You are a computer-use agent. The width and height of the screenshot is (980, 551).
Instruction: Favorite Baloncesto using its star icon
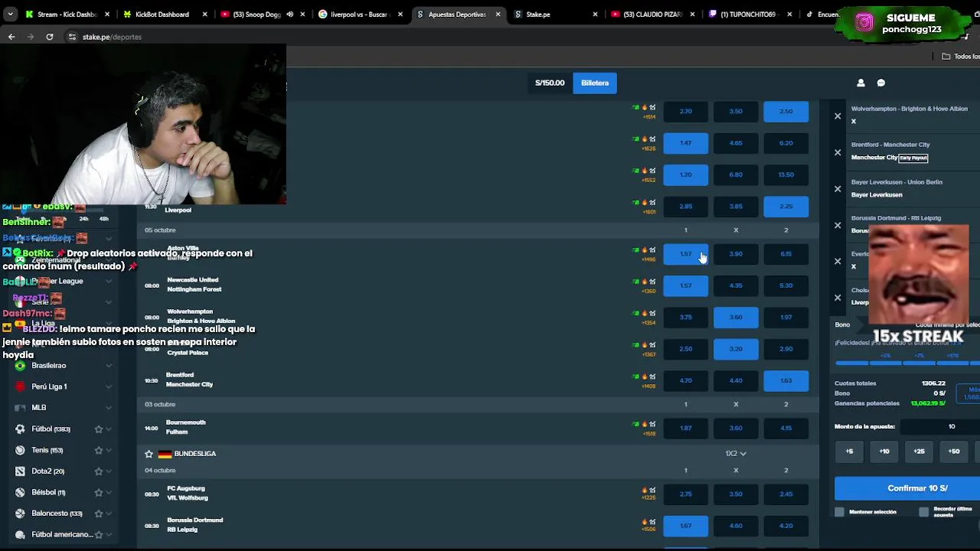98,514
